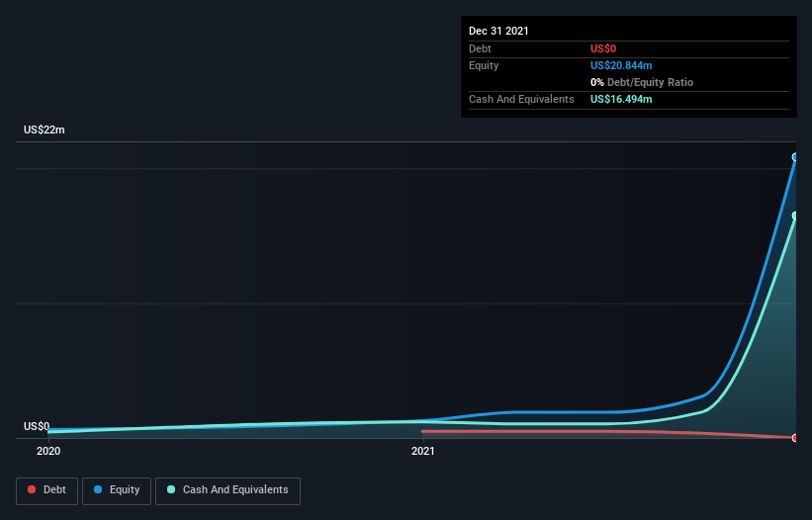812x520 pixels.
Task: Toggle the Equity series legend button
Action: (117, 490)
